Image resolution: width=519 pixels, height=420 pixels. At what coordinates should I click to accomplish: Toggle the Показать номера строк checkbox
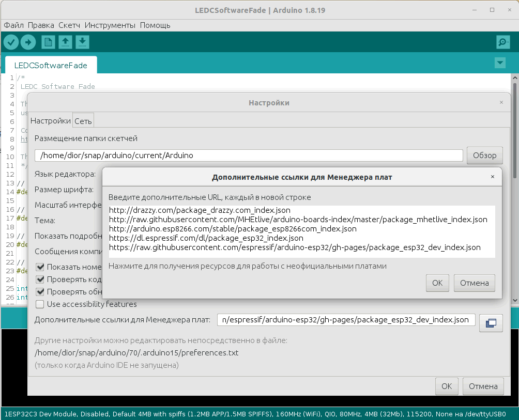click(x=40, y=267)
